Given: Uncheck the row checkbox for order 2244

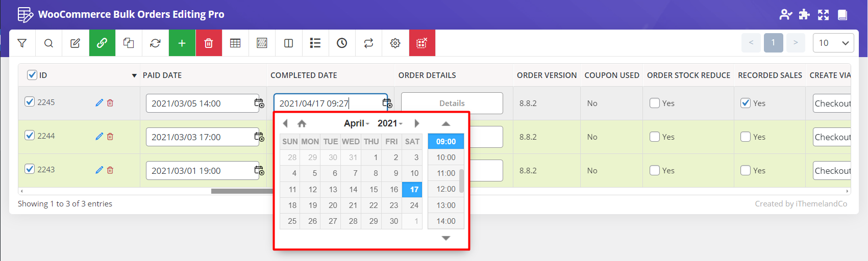Looking at the screenshot, I should (30, 136).
